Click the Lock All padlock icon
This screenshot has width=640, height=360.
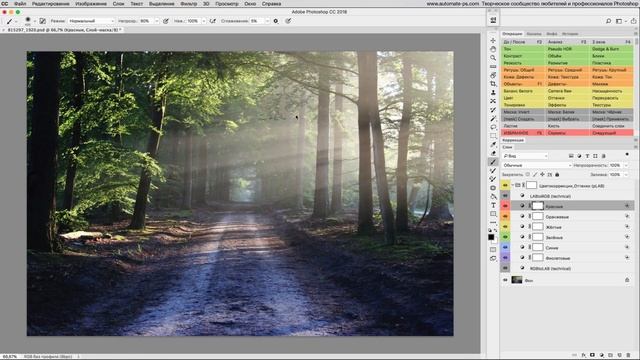[x=557, y=174]
